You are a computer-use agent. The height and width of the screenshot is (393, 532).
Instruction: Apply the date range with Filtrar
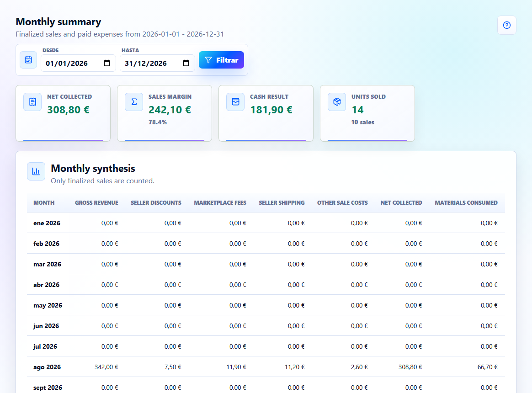[221, 60]
